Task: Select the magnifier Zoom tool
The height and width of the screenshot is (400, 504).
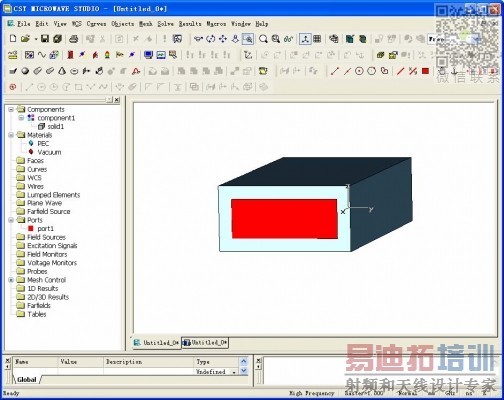Action: click(x=263, y=39)
